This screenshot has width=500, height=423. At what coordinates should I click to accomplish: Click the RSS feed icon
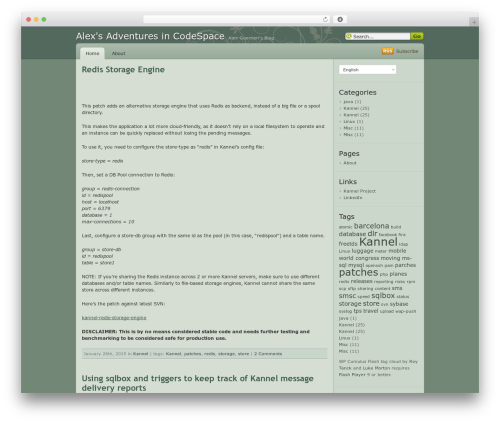(387, 51)
